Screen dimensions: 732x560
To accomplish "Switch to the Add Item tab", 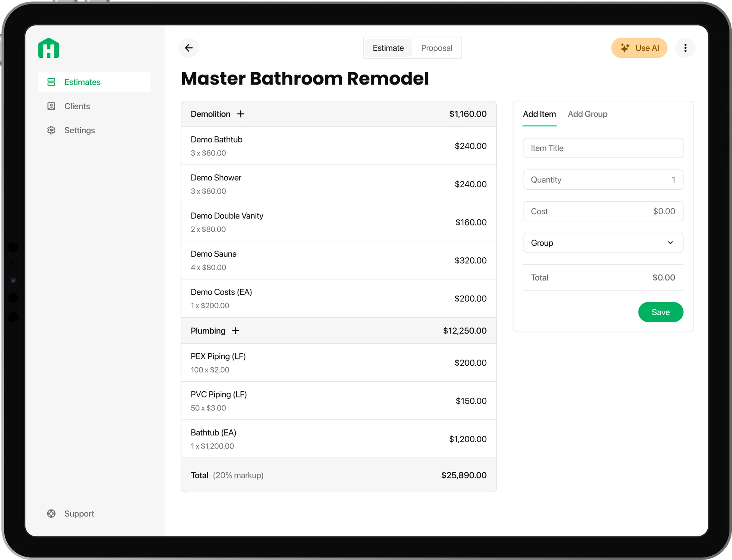I will click(539, 114).
